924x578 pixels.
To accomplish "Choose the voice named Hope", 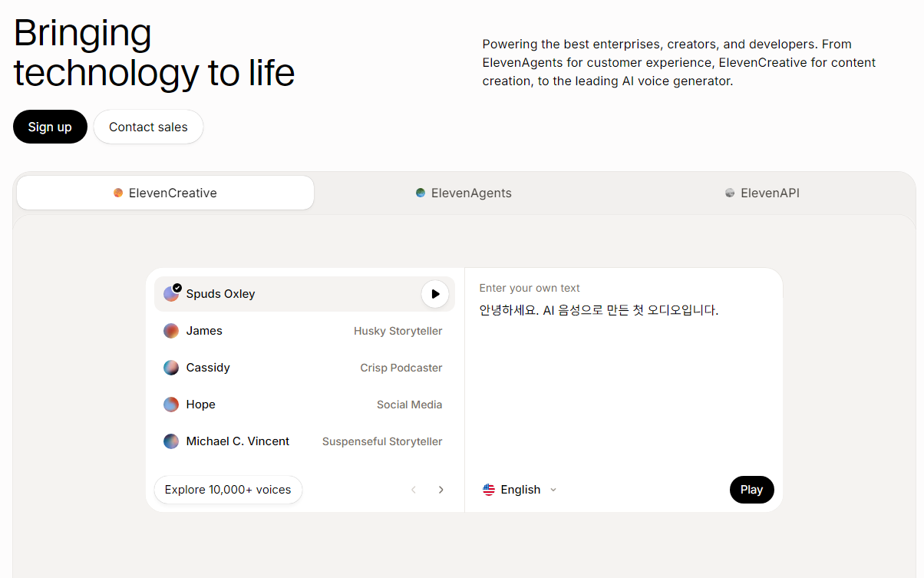I will [201, 405].
